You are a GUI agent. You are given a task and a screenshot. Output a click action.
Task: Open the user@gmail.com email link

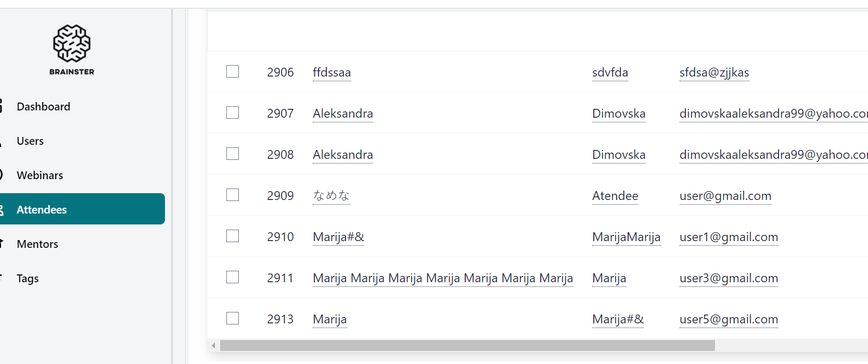tap(725, 196)
